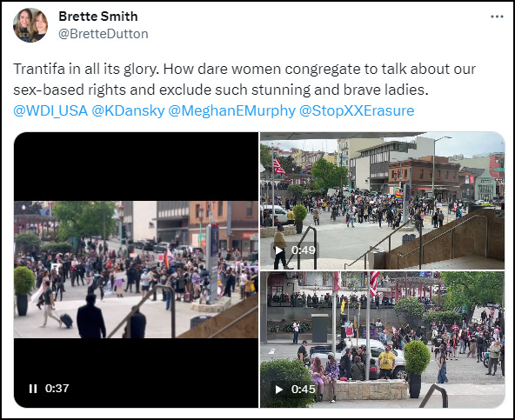This screenshot has height=420, width=515.
Task: Click the 0:49 duration label
Action: pyautogui.click(x=303, y=250)
